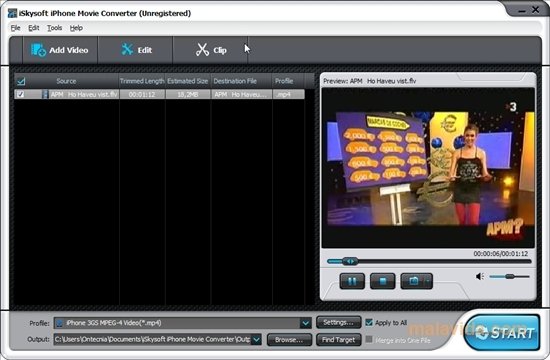
Task: Minimize the iSkysoft window
Action: click(x=522, y=11)
